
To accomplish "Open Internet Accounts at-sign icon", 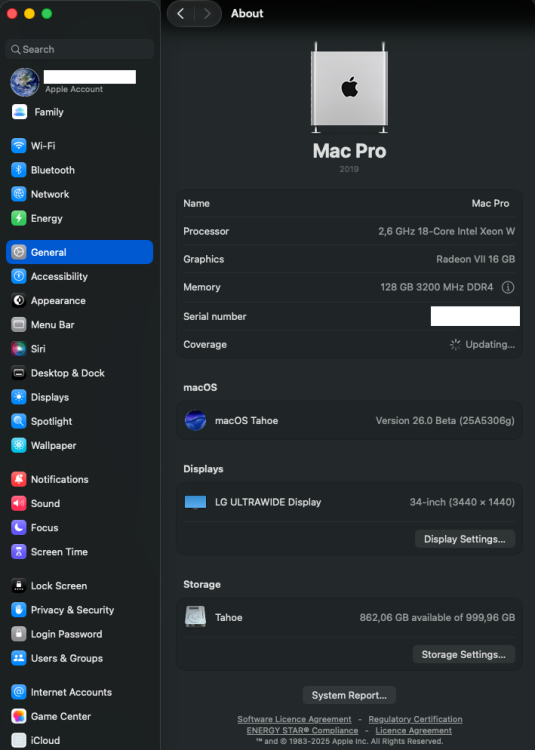I will click(19, 692).
